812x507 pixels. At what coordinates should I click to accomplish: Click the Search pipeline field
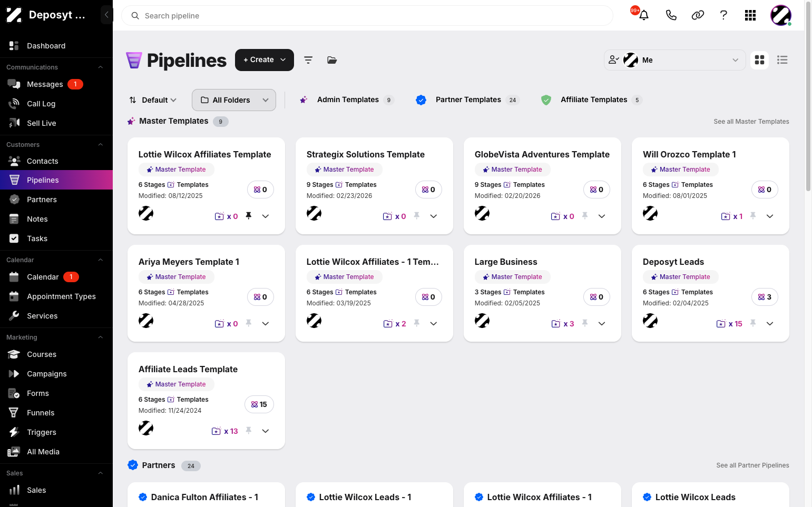367,16
